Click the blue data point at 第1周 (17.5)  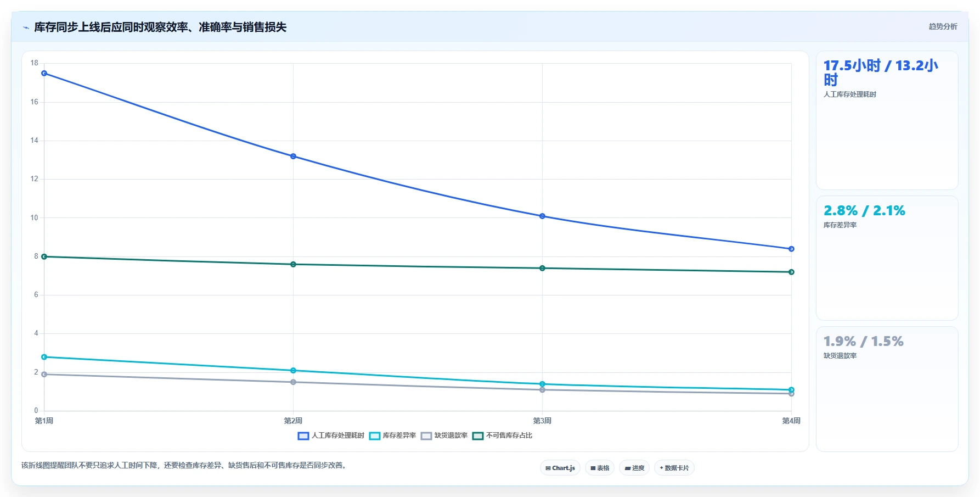tap(44, 73)
